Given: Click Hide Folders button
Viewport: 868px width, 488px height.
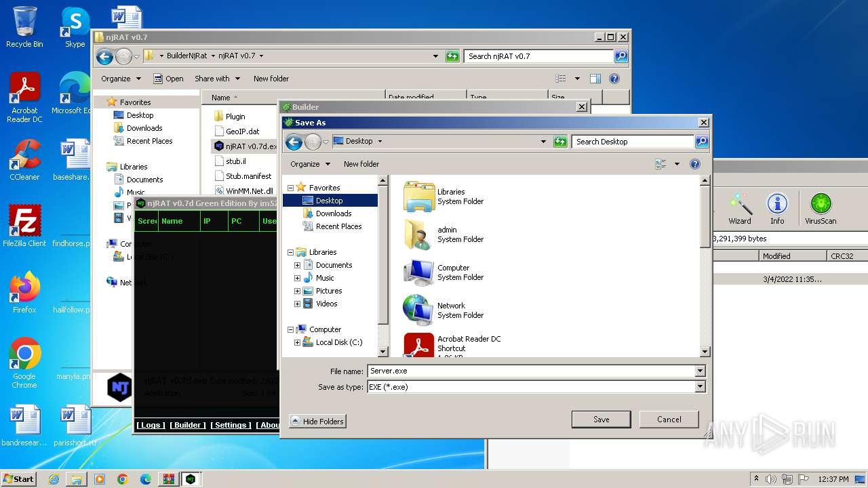Looking at the screenshot, I should click(317, 421).
